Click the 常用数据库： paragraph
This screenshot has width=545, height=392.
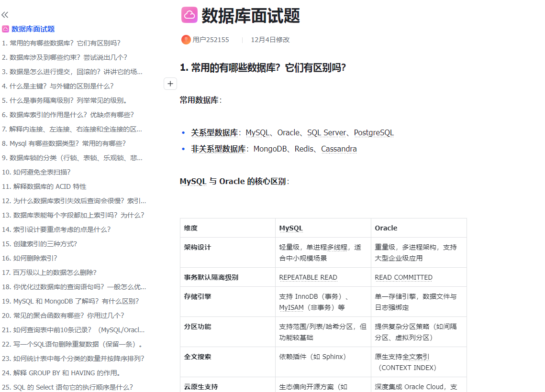tap(200, 100)
